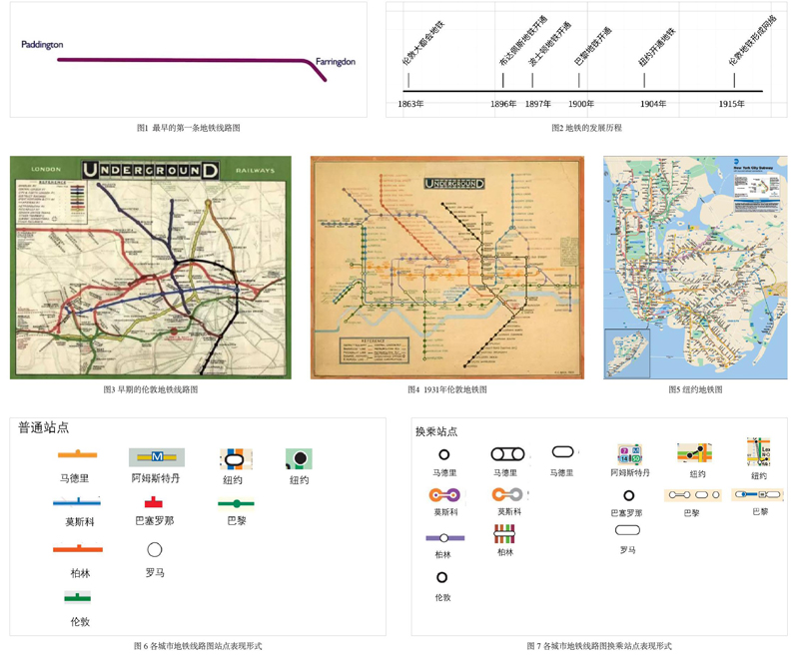The width and height of the screenshot is (799, 672).
Task: Click the 普通站点 heading
Action: click(43, 427)
